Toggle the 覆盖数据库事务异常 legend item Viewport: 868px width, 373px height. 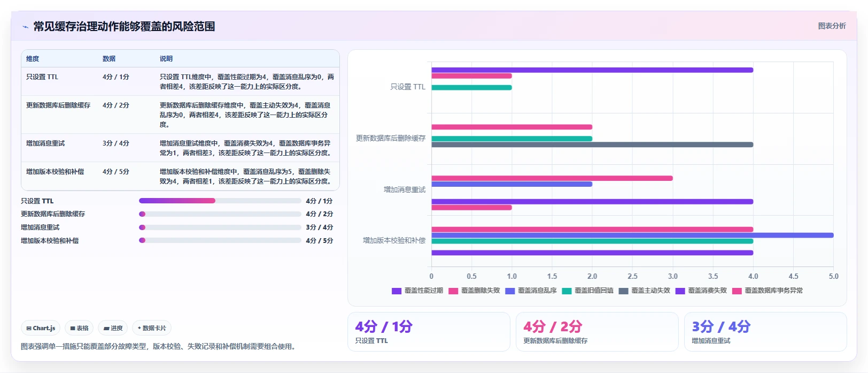pos(767,291)
